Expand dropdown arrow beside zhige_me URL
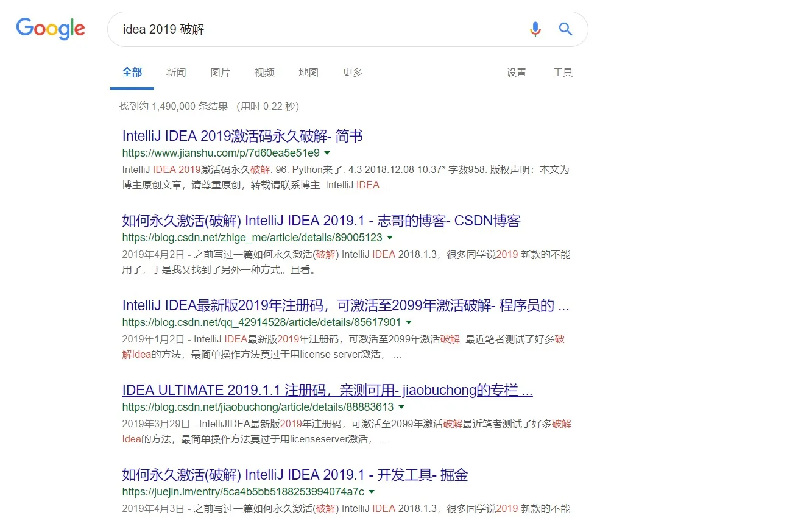The height and width of the screenshot is (518, 812). tap(390, 238)
